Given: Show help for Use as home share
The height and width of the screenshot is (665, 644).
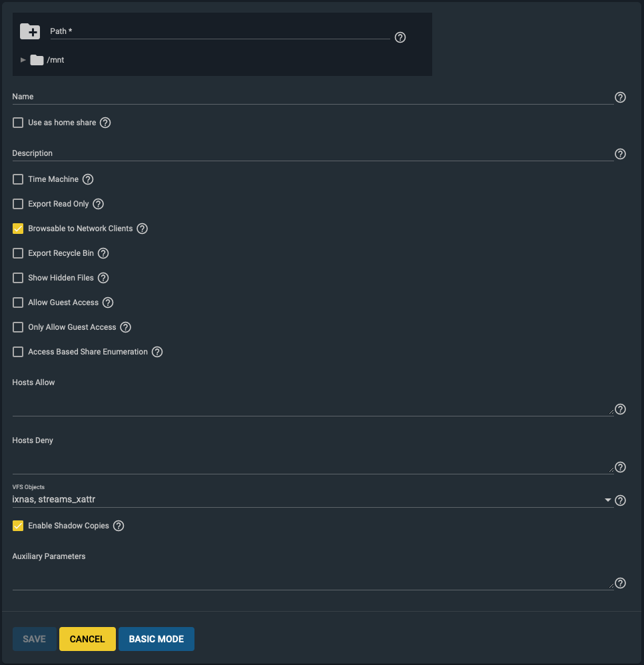Looking at the screenshot, I should point(105,123).
